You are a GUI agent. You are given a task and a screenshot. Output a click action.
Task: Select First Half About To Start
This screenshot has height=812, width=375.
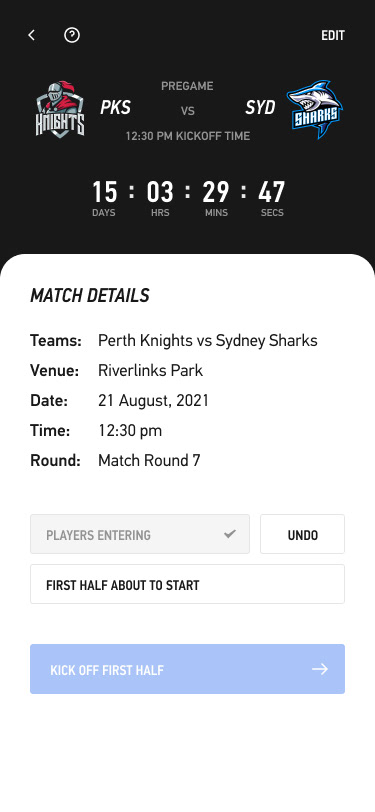[188, 584]
